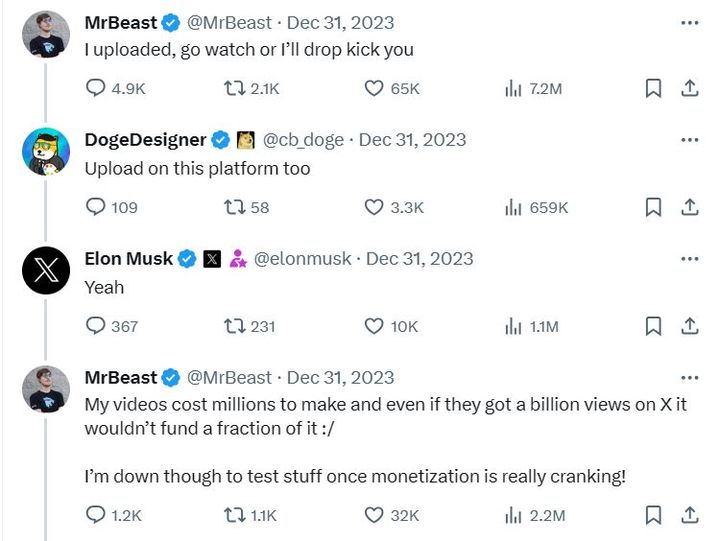Reply to MrBeast's "I uploaded" tweet
Screen dimensions: 720x541
point(96,88)
